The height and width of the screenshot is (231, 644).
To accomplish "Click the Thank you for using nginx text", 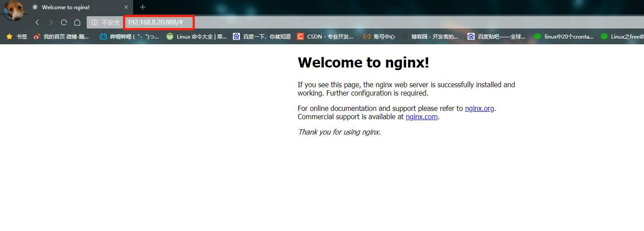I will click(339, 131).
